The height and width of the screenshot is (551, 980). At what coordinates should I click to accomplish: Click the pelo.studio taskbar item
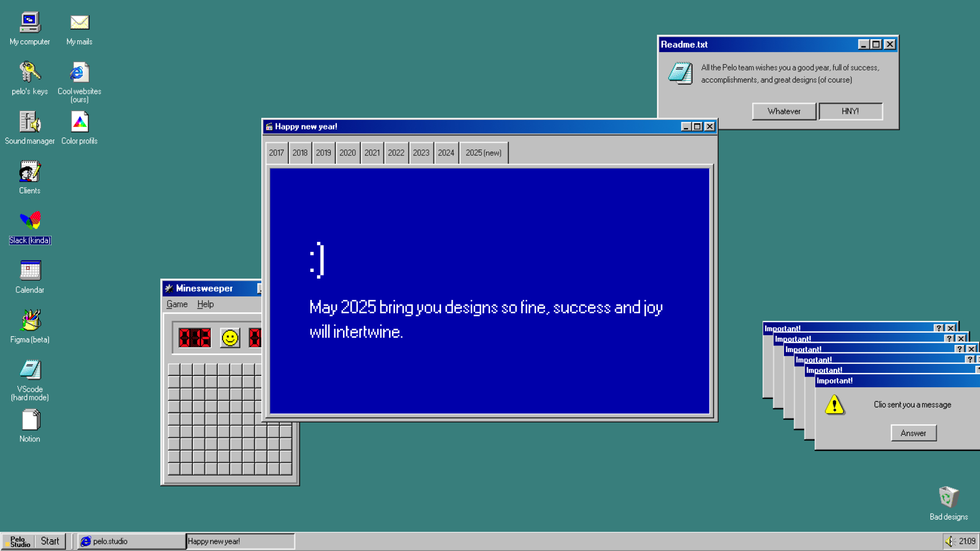pos(131,541)
